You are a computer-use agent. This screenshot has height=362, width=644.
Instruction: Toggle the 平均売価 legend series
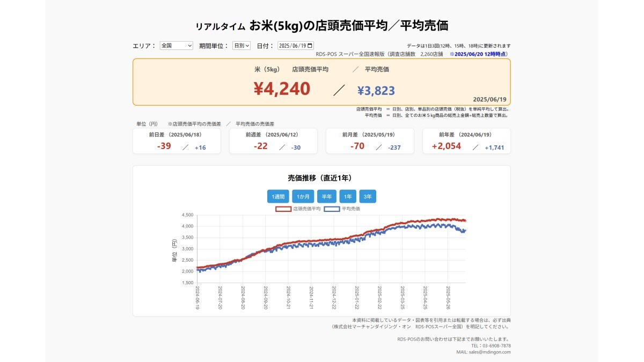coord(351,209)
